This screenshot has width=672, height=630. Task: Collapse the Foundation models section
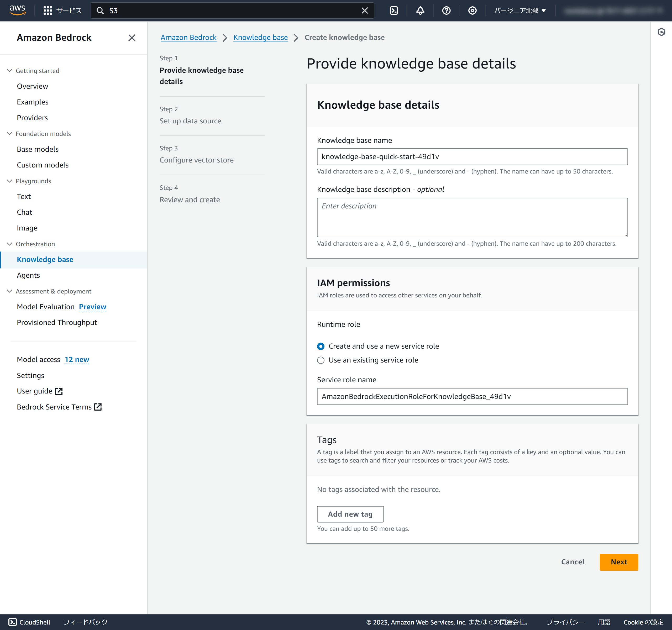tap(9, 134)
